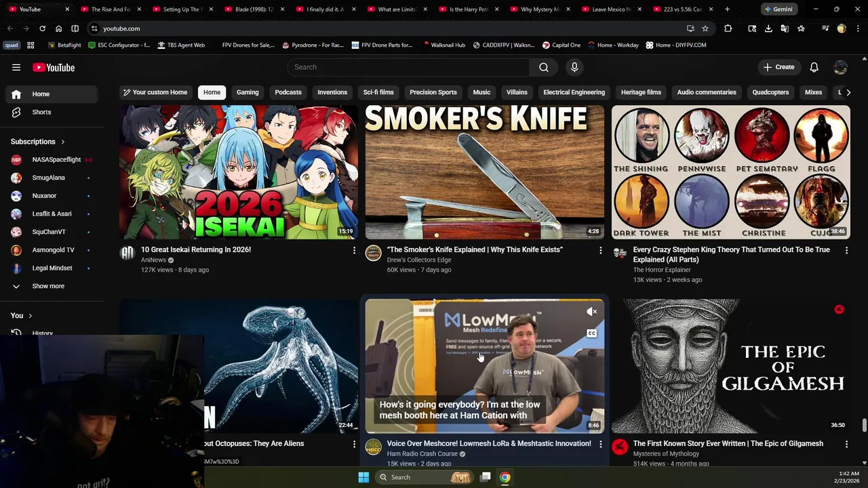Image resolution: width=868 pixels, height=488 pixels.
Task: Open a new browser tab with plus
Action: pyautogui.click(x=727, y=9)
